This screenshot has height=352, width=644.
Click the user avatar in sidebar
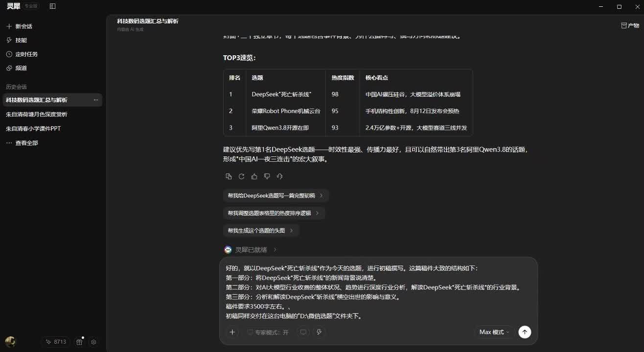coord(10,342)
